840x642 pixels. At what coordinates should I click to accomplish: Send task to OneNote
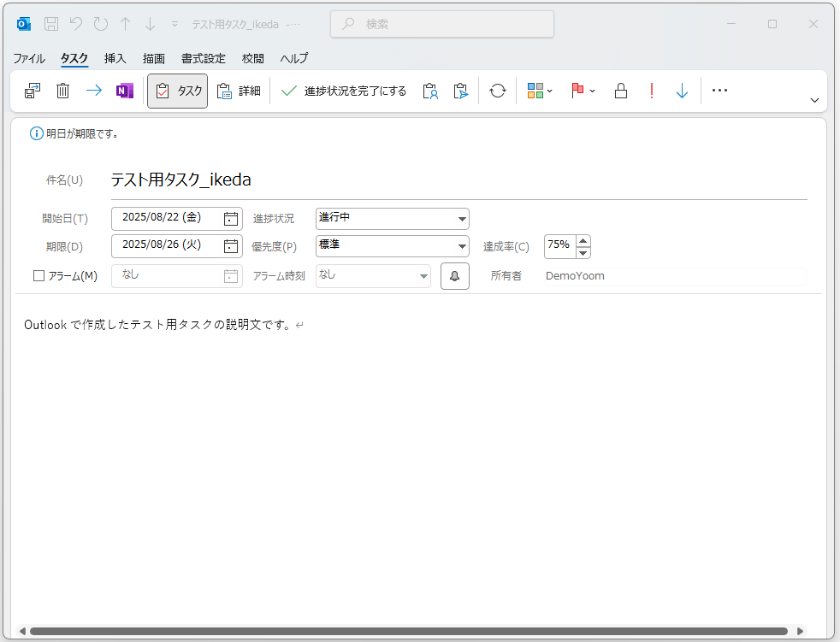tap(125, 91)
